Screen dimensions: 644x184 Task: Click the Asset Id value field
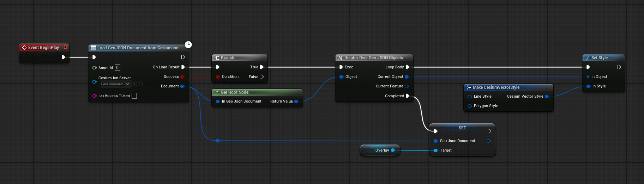click(118, 68)
